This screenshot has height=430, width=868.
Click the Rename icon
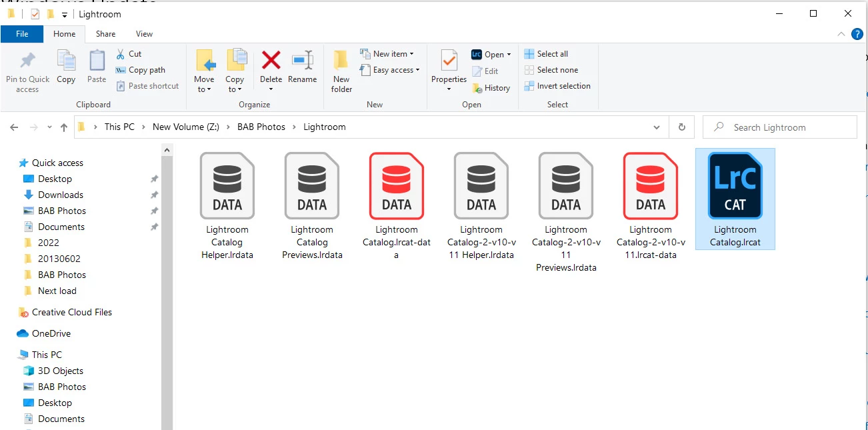coord(303,60)
